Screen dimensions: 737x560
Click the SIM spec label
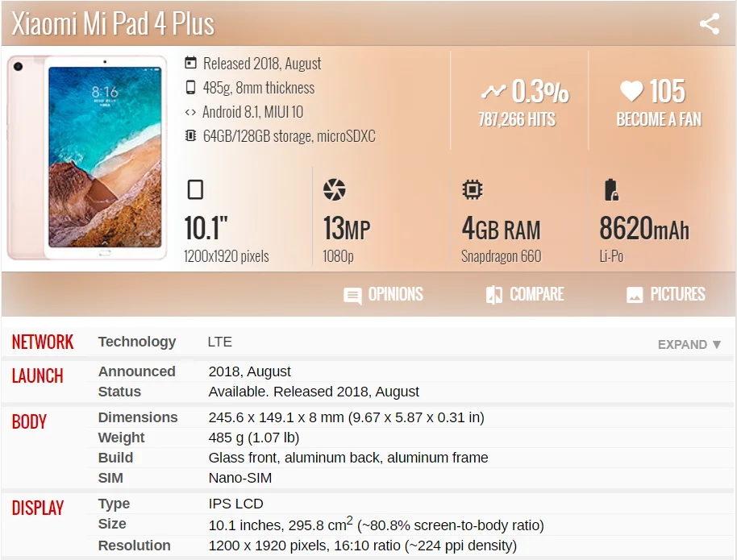tap(110, 478)
